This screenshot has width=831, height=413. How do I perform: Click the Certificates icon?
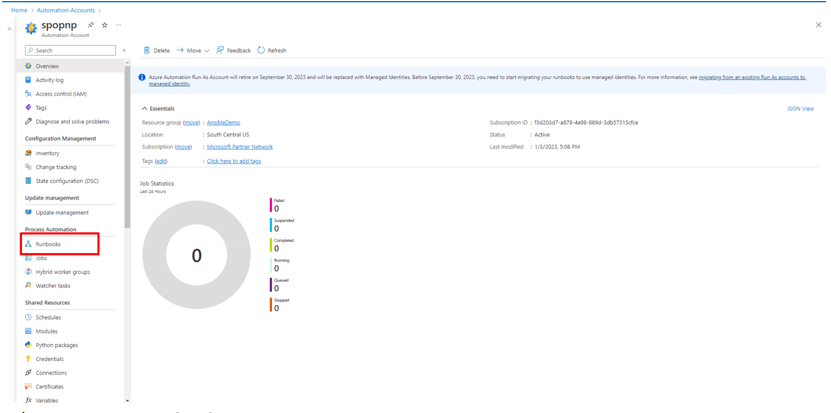29,386
